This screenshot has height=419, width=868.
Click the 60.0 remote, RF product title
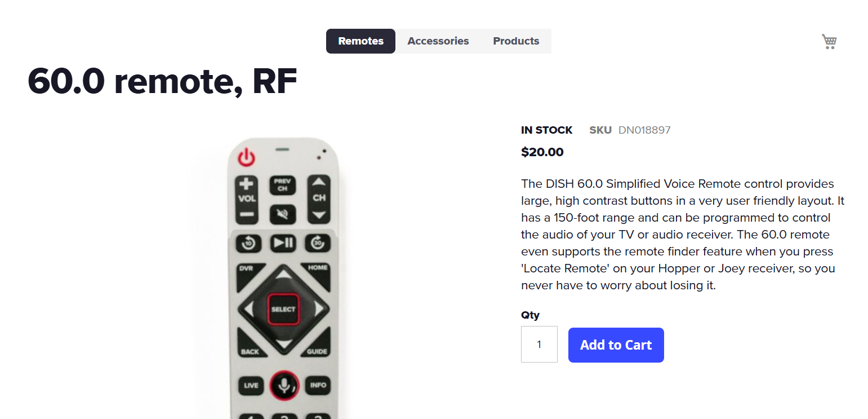(162, 81)
